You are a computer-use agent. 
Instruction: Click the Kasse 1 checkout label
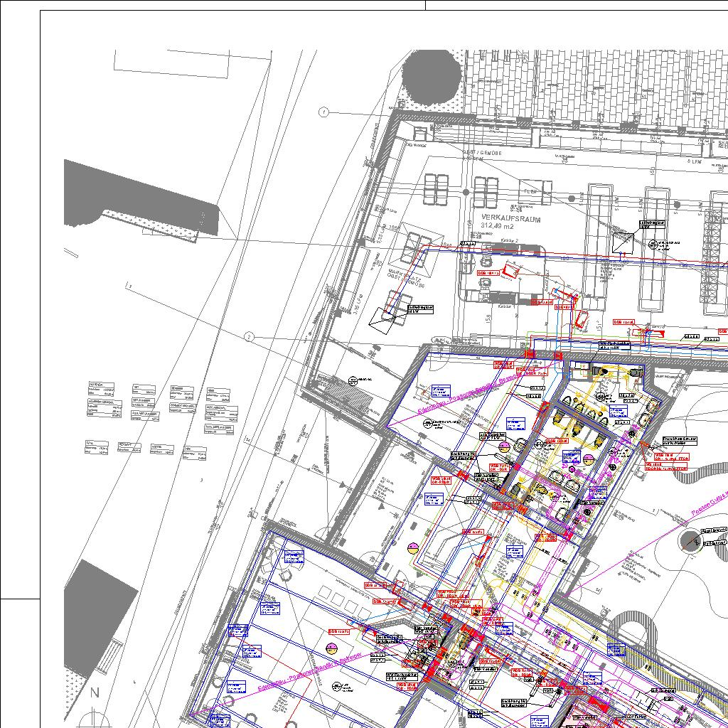tap(505, 306)
